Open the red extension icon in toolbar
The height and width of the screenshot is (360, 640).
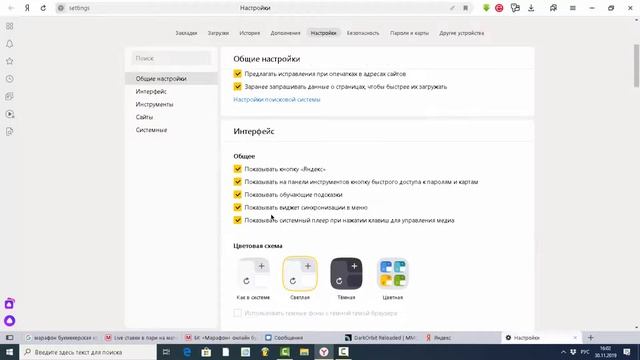499,8
